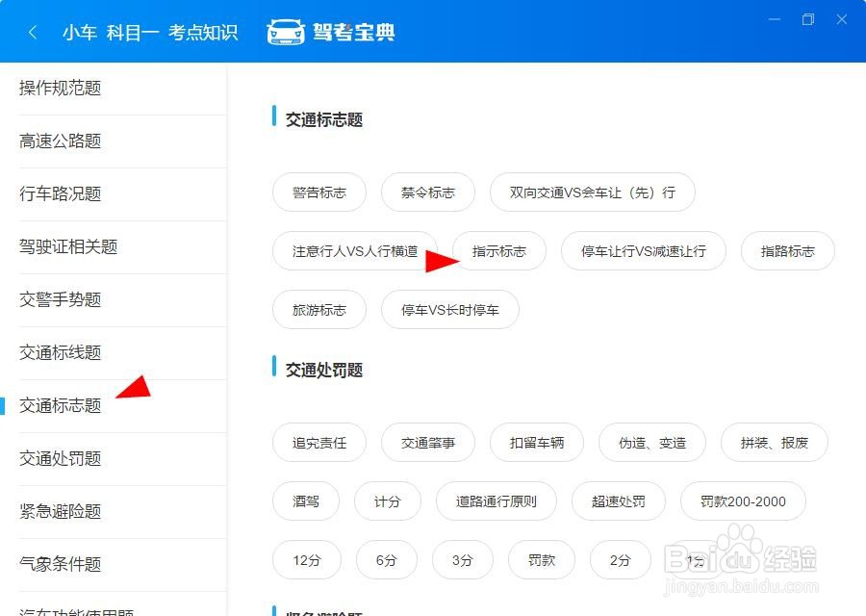
Task: Click the 旅游标志 tag
Action: [x=319, y=310]
